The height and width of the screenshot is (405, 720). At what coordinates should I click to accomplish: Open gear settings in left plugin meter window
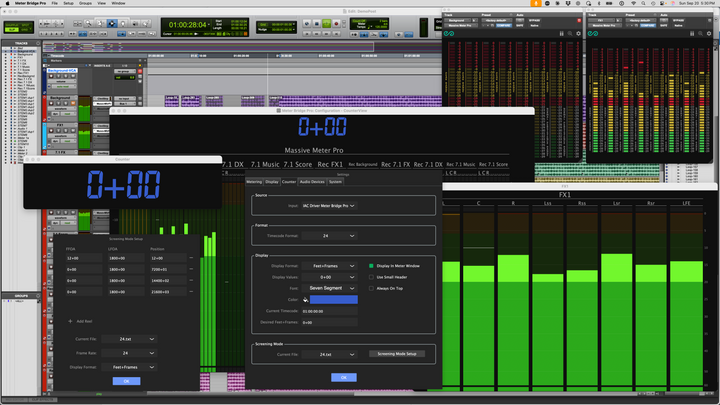coord(578,34)
